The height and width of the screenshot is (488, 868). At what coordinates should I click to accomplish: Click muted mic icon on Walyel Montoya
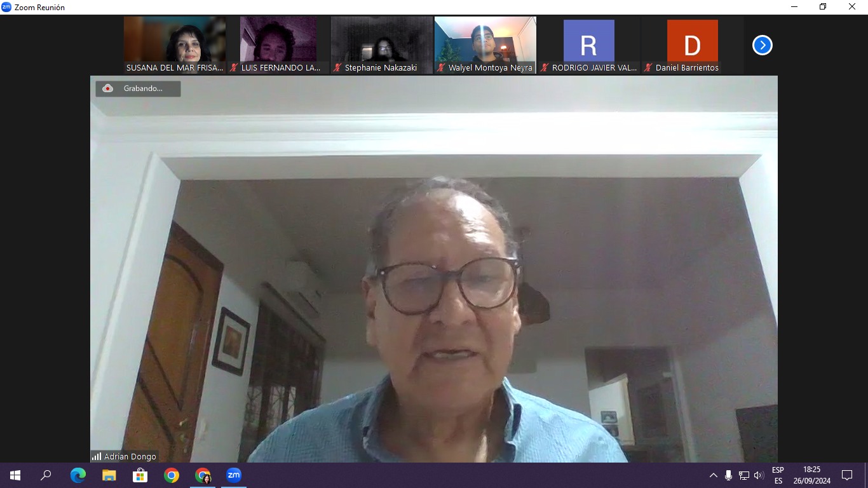point(442,67)
